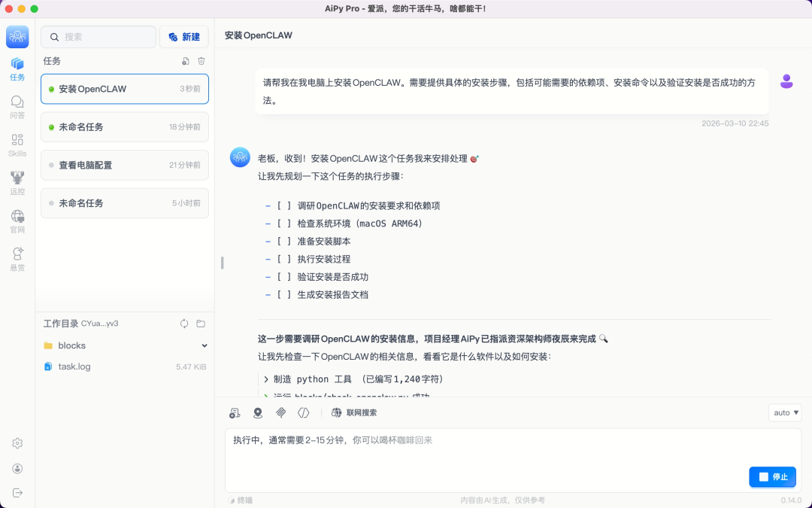Open the auto model dropdown
The width and height of the screenshot is (812, 508).
784,412
